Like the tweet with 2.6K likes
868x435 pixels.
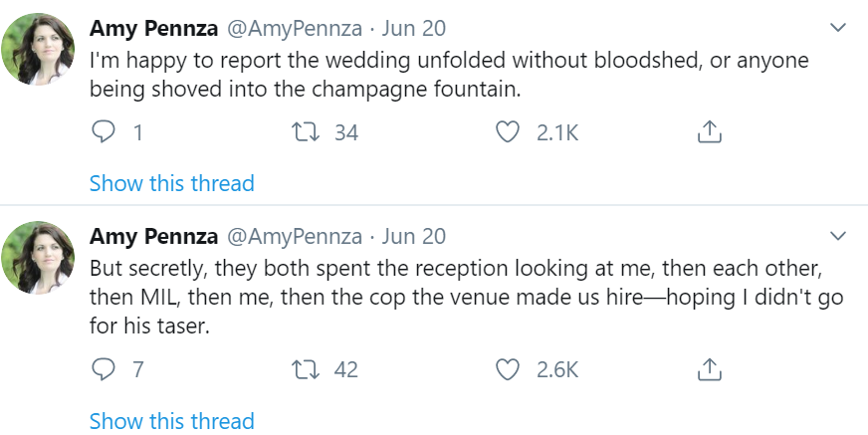click(x=509, y=369)
